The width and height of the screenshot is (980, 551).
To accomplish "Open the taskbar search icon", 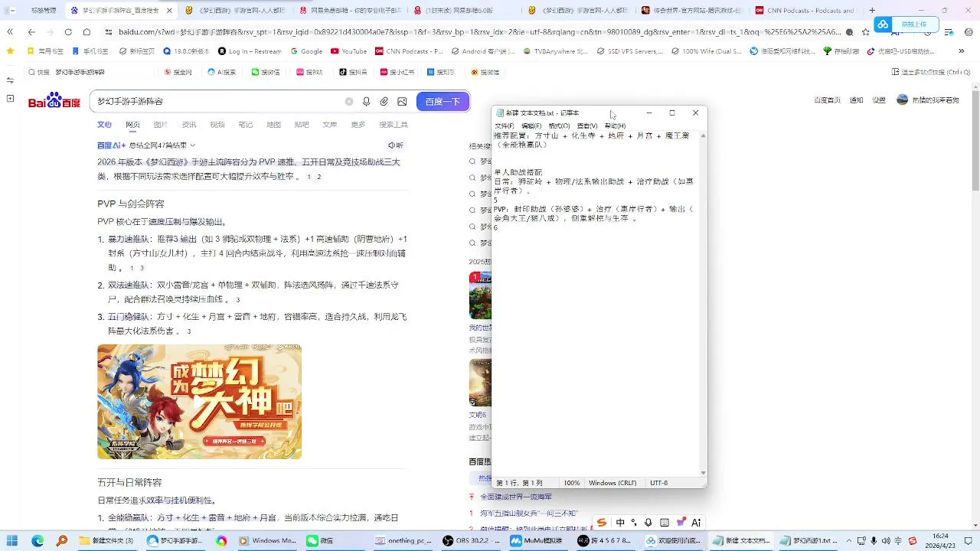I will (62, 541).
